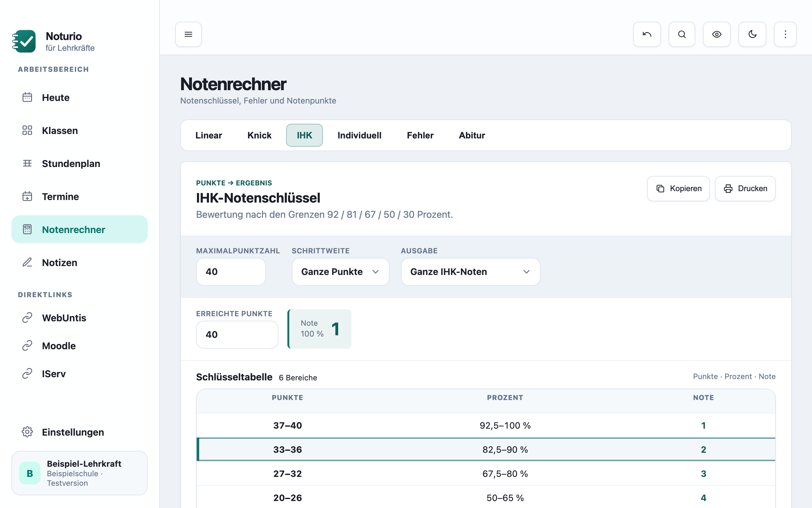This screenshot has height=508, width=812.
Task: Open Stundenplan from the sidebar
Action: click(80, 163)
